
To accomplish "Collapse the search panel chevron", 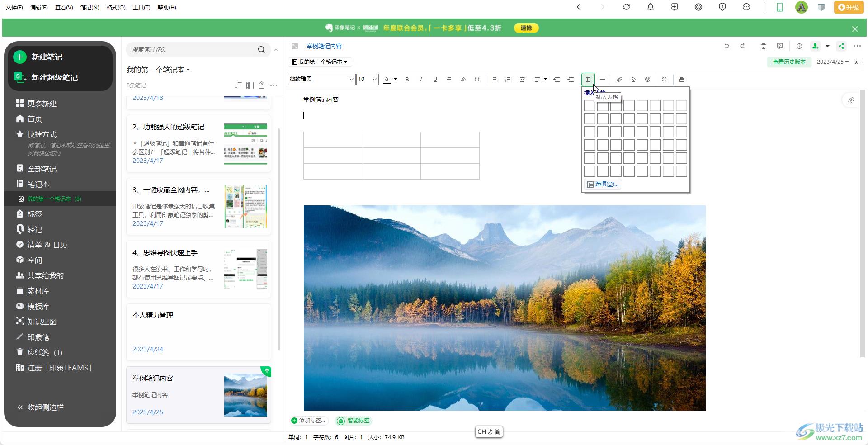I will pos(276,50).
